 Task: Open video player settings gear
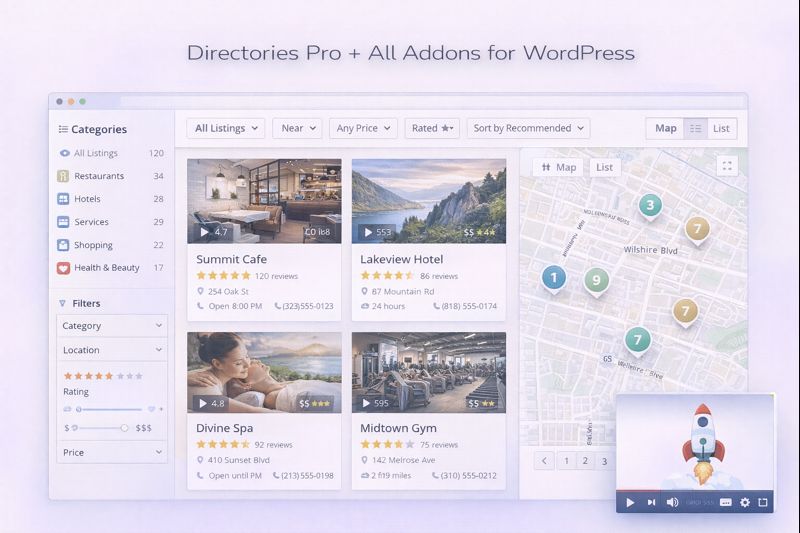pos(745,502)
